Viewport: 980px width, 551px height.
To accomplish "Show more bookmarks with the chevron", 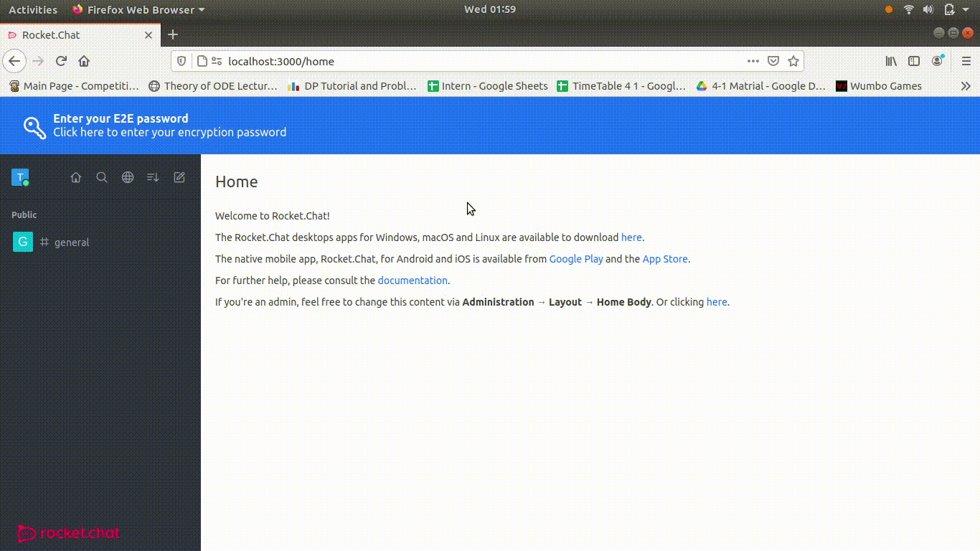I will 966,86.
